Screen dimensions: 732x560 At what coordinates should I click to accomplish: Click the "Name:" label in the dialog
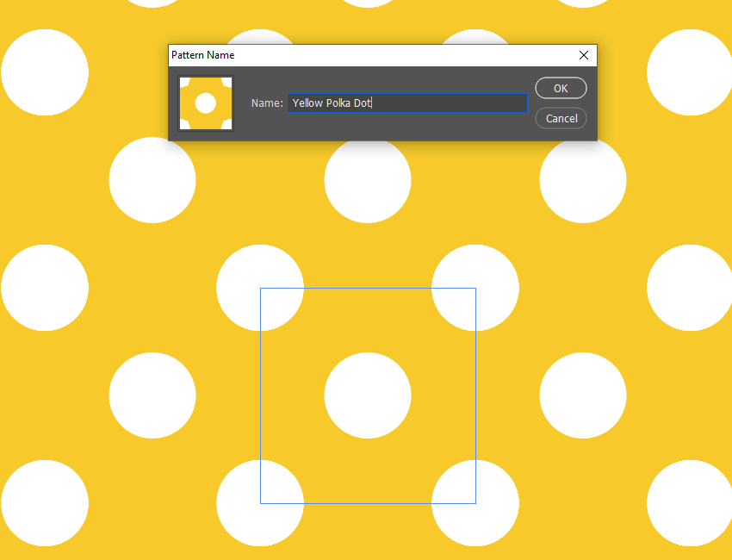coord(267,103)
